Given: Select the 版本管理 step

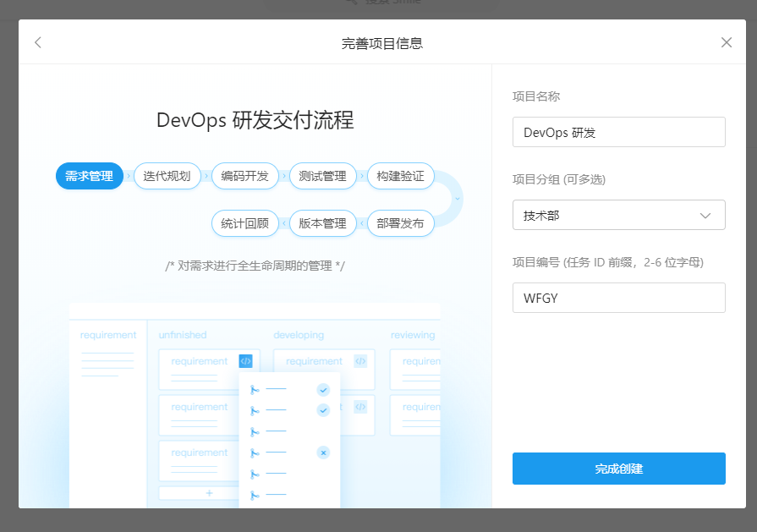Looking at the screenshot, I should coord(322,223).
